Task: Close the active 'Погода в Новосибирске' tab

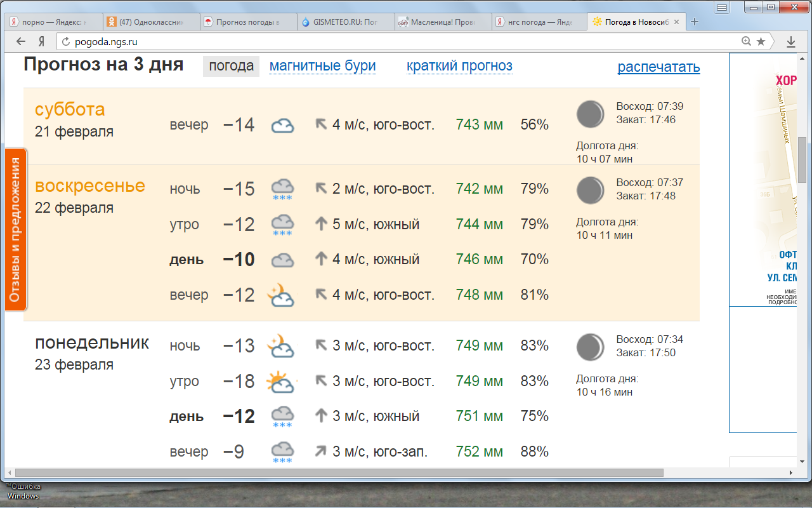Action: pyautogui.click(x=676, y=22)
